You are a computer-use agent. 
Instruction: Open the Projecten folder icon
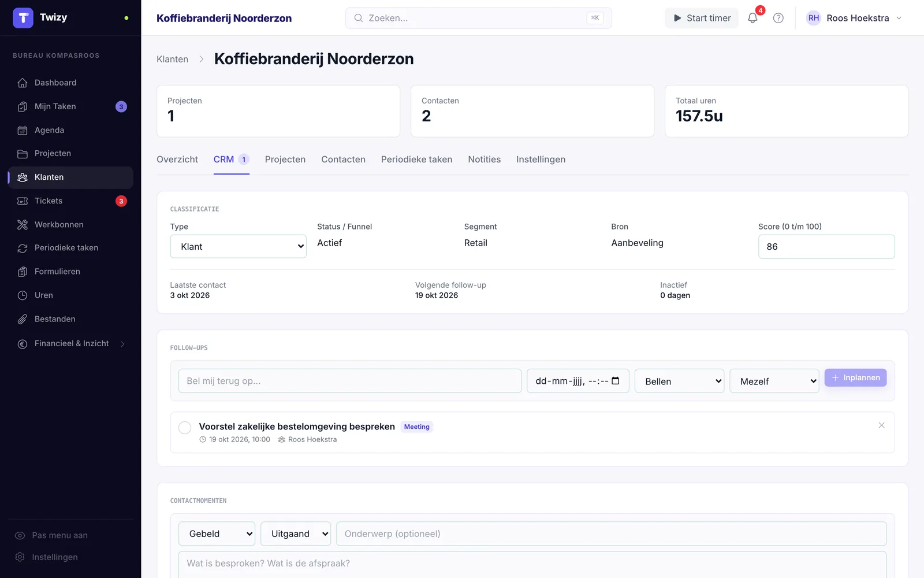(23, 154)
